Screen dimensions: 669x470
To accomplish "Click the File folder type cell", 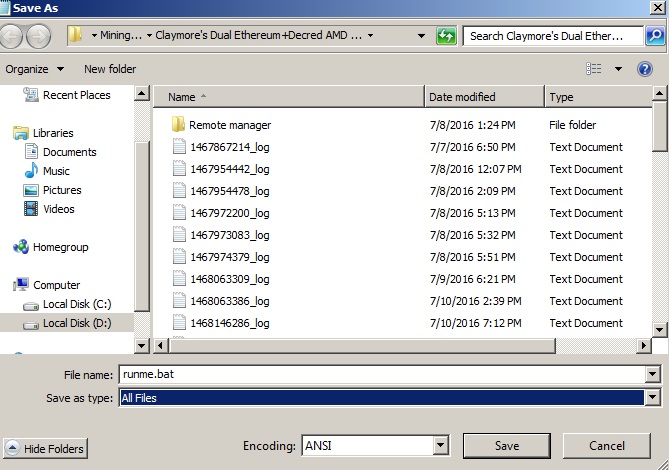I will tap(572, 125).
